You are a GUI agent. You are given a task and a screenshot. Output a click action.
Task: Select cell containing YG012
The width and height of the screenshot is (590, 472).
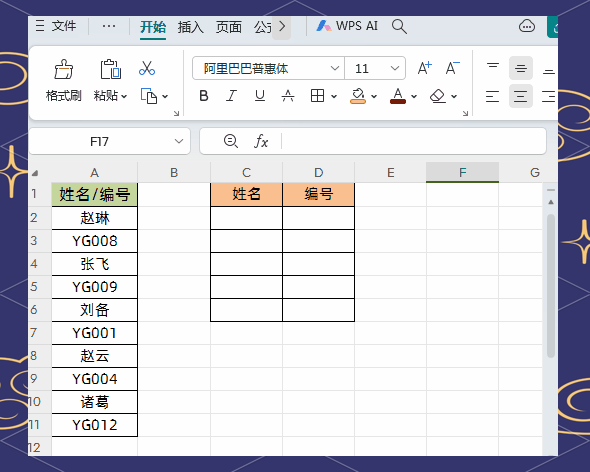click(x=94, y=425)
